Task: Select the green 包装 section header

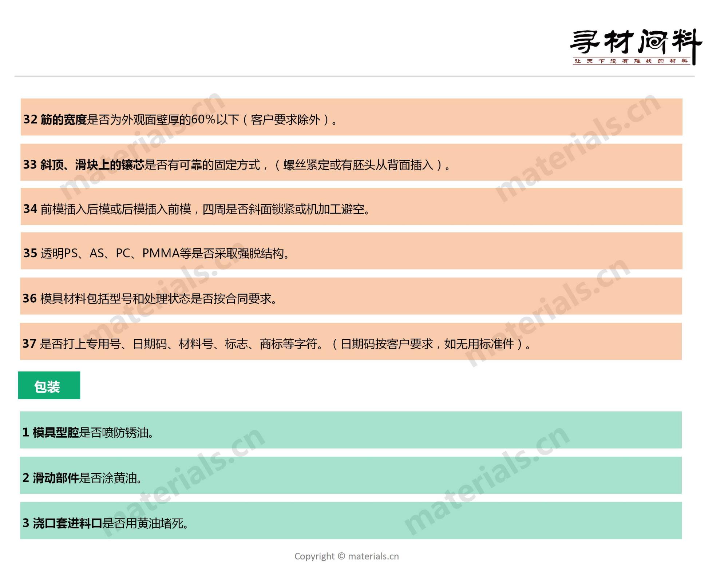Action: (49, 385)
